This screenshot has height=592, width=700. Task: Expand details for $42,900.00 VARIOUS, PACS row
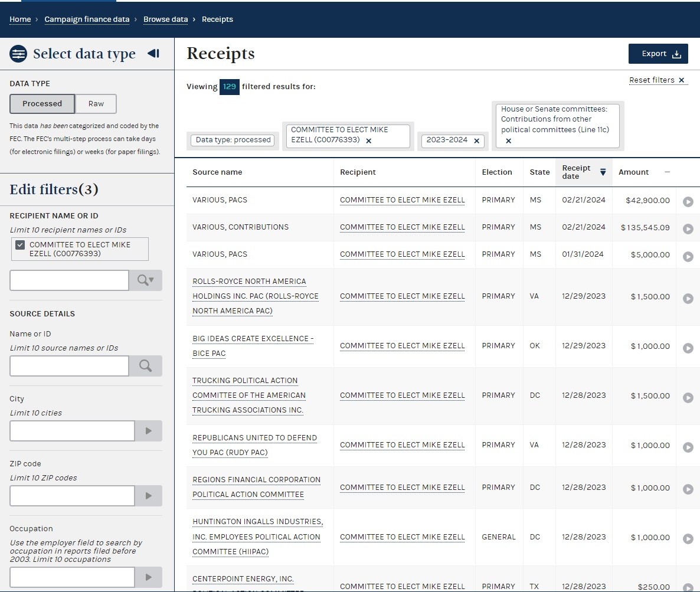(x=688, y=202)
